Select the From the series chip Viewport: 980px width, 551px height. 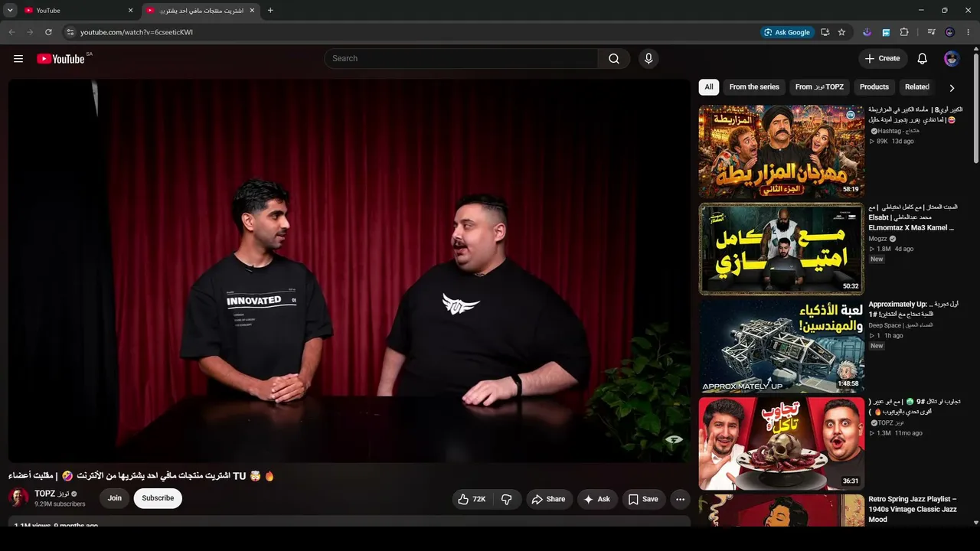click(754, 87)
